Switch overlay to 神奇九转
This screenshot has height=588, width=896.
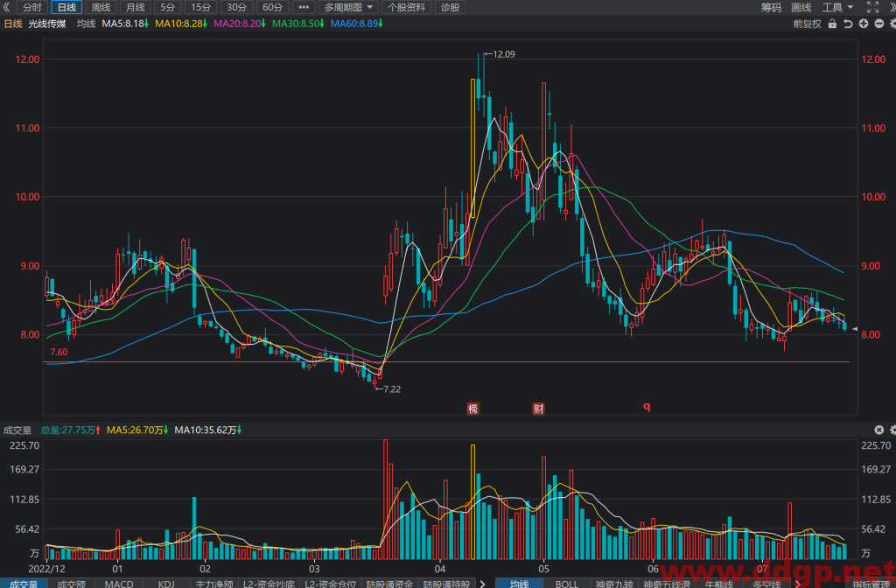tap(615, 584)
